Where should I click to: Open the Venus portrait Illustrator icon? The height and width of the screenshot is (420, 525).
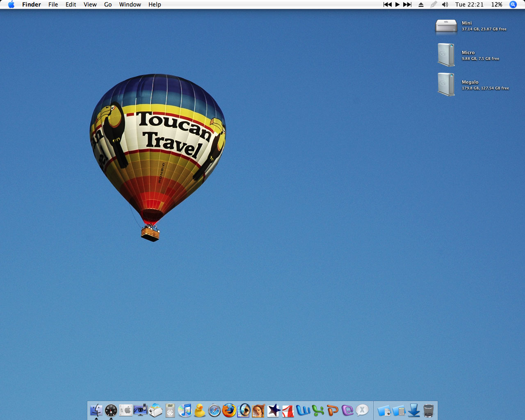[258, 410]
